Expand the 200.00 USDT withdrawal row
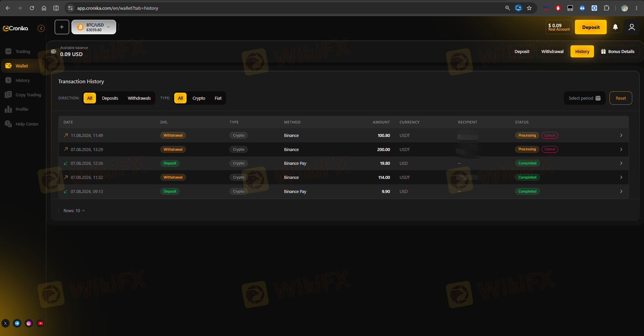 (621, 149)
